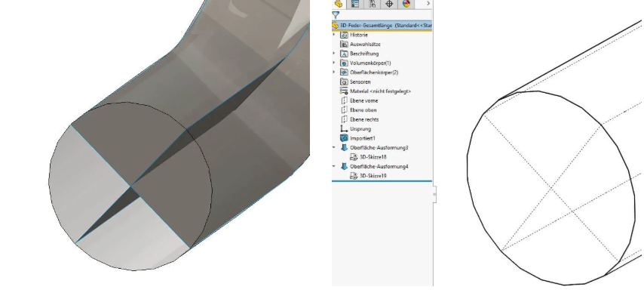Click the 3D-Feder-Gesamtlänge part root node
This screenshot has width=644, height=299.
click(382, 26)
